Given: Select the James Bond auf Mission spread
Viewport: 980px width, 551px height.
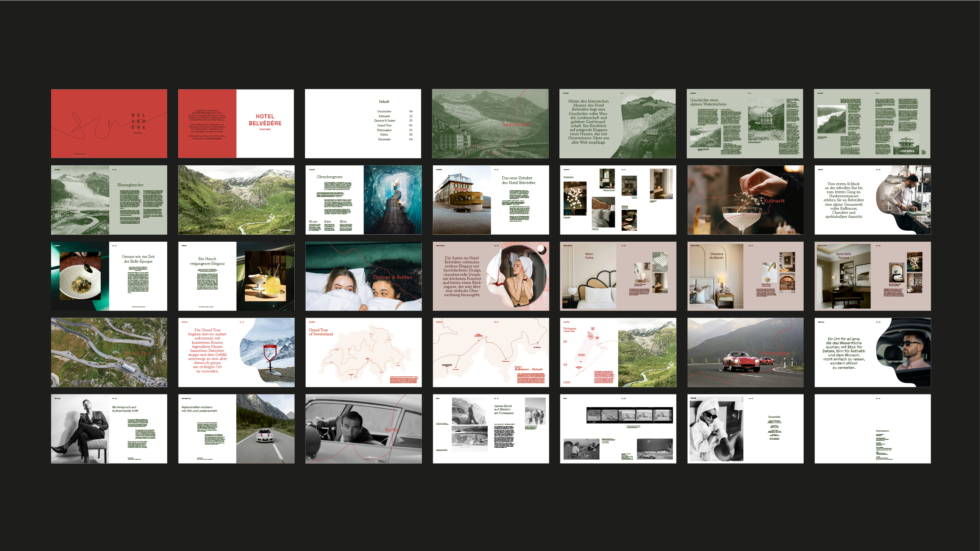Looking at the screenshot, I should (x=491, y=429).
